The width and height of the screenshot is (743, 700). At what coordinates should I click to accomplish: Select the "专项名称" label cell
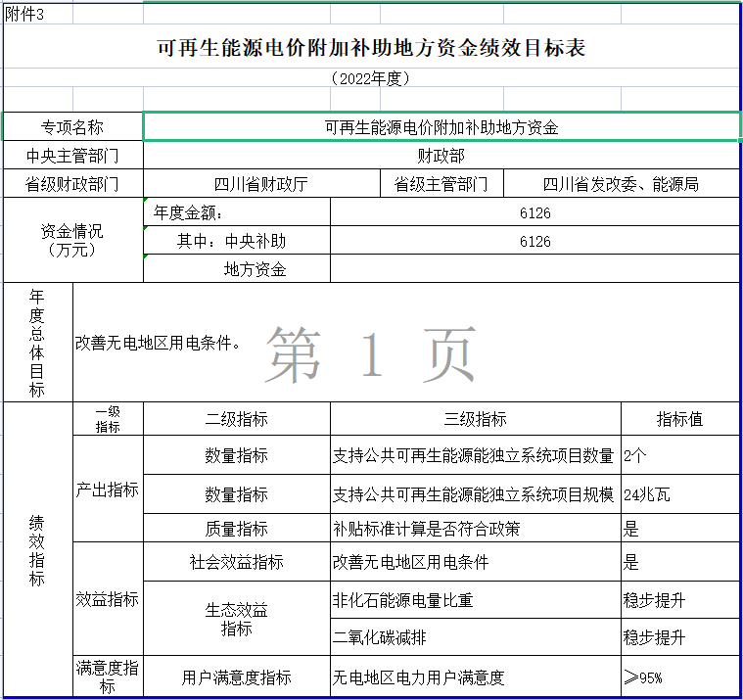pyautogui.click(x=72, y=127)
